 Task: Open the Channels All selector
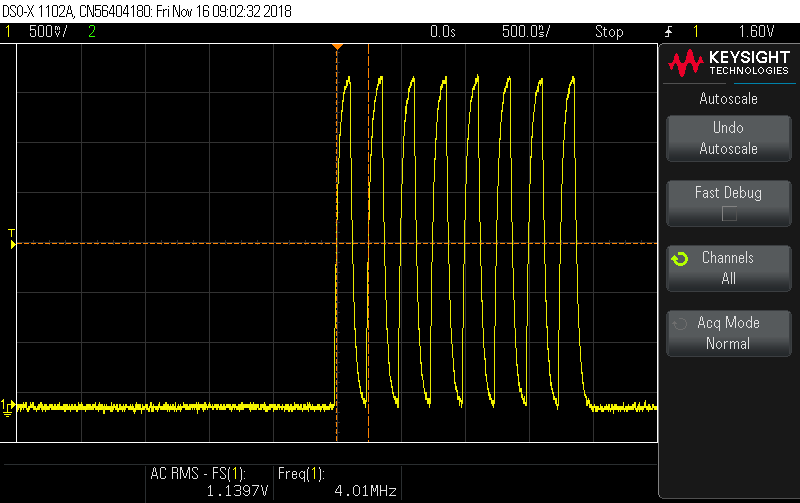pos(729,268)
